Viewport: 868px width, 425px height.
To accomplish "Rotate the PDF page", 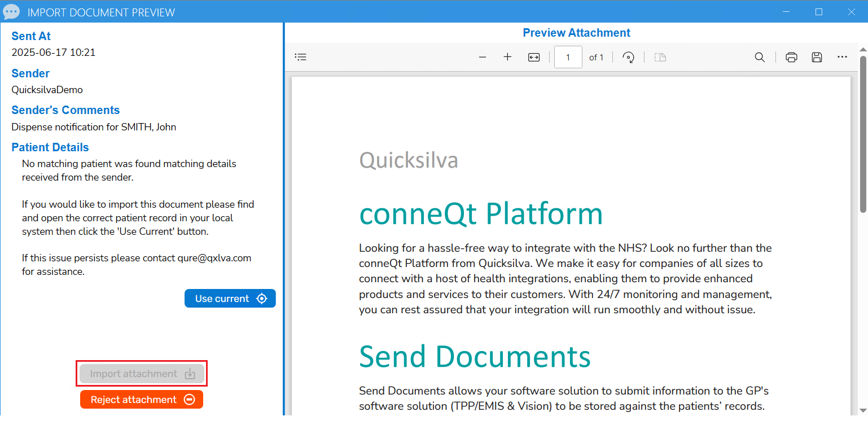I will [x=628, y=57].
